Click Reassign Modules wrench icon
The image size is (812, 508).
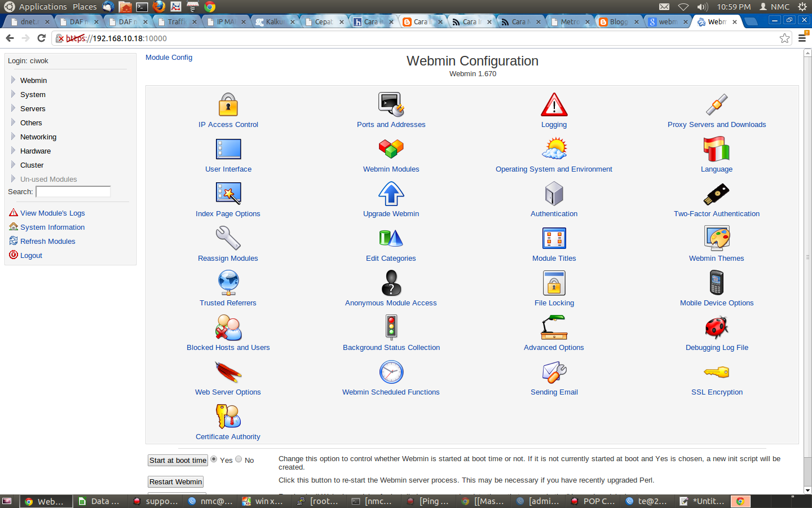pos(228,238)
